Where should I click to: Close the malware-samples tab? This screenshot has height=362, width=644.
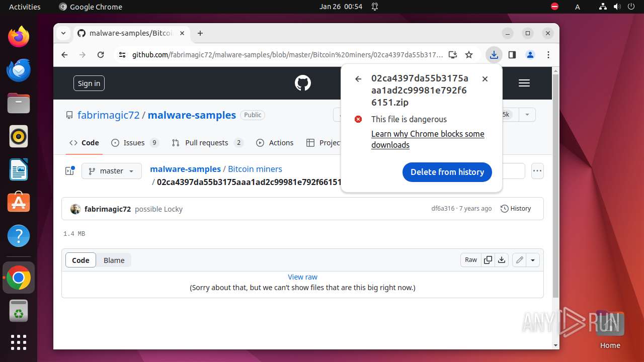182,33
